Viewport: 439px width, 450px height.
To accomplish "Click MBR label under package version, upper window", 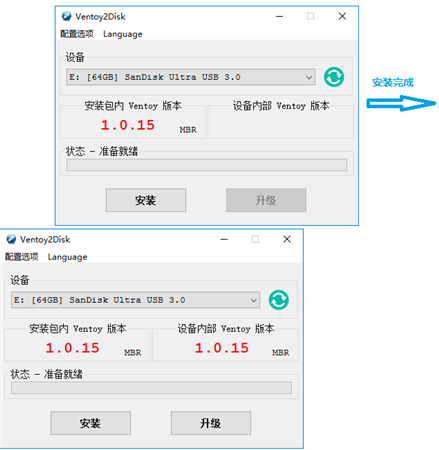I will click(x=188, y=130).
